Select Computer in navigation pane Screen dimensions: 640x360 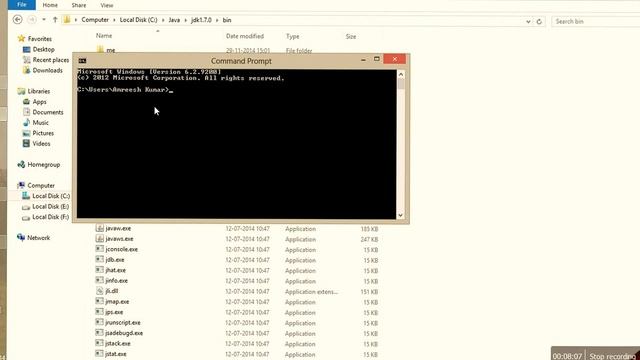tap(41, 185)
